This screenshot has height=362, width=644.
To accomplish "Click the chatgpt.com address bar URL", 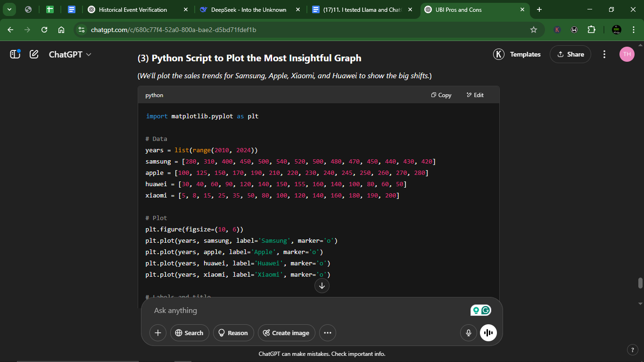I will point(173,30).
